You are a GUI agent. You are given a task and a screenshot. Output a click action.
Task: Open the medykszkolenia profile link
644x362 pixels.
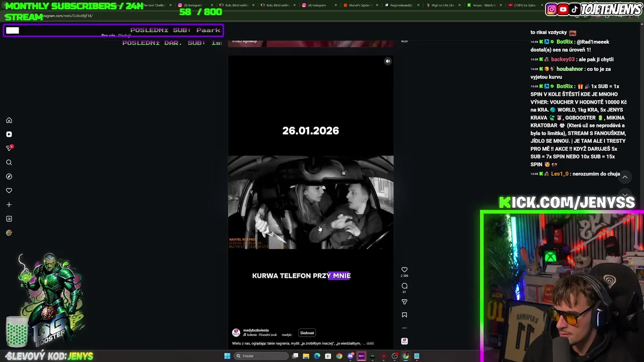coord(256,330)
